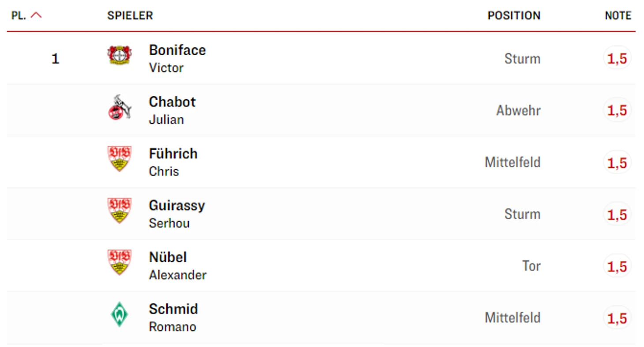The height and width of the screenshot is (347, 644).
Task: Sort table by SPIELER column header
Action: 130,15
